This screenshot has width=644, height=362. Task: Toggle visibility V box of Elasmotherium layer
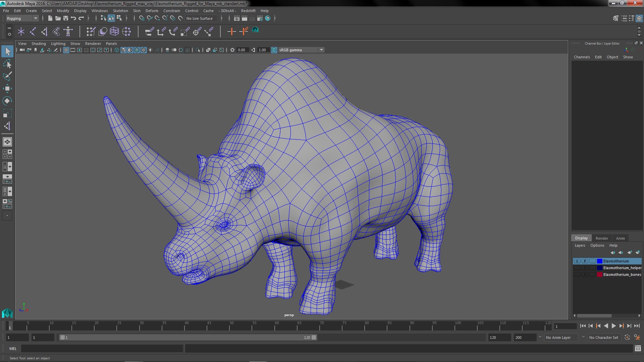pyautogui.click(x=577, y=261)
